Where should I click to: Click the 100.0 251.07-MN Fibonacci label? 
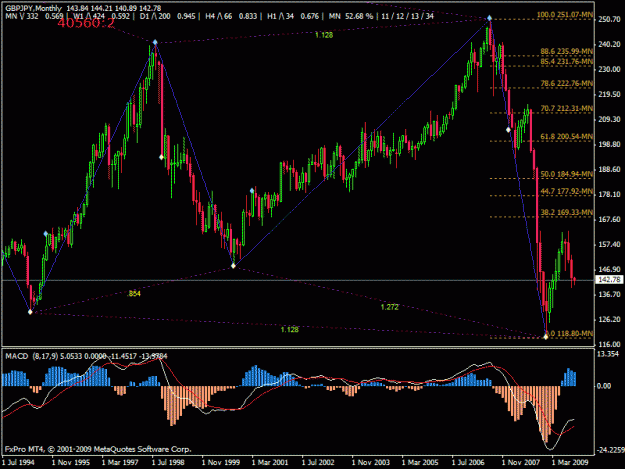[x=565, y=15]
